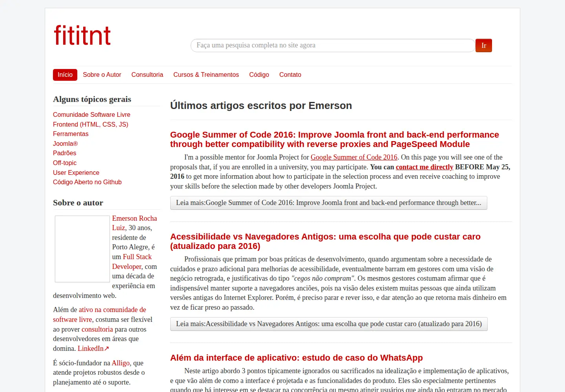
Task: Go to the Consultoria menu item
Action: click(x=147, y=75)
